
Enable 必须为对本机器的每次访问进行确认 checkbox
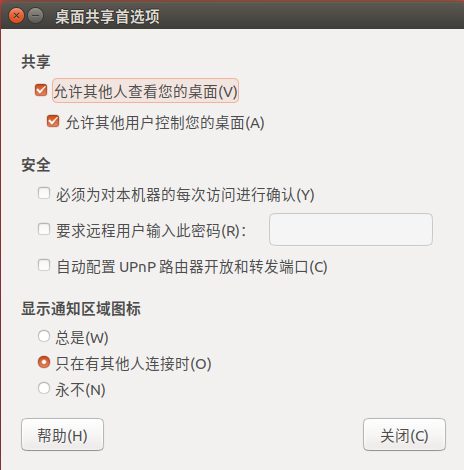tap(44, 193)
